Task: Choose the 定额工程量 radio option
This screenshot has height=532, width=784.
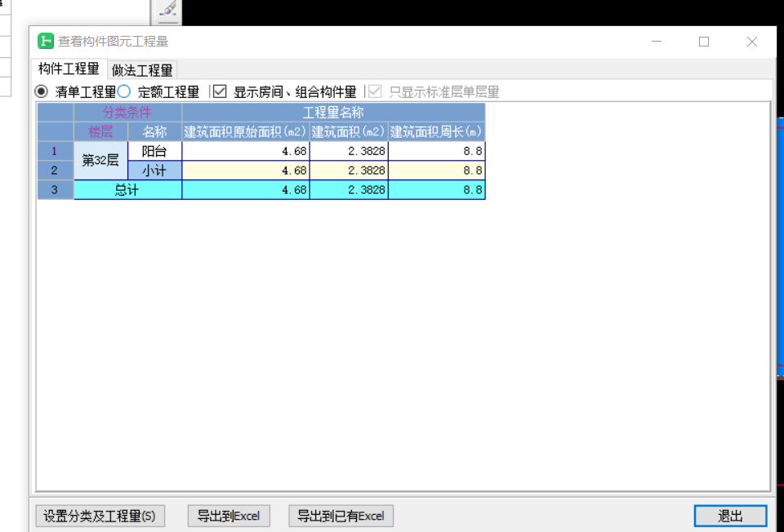Action: point(124,91)
